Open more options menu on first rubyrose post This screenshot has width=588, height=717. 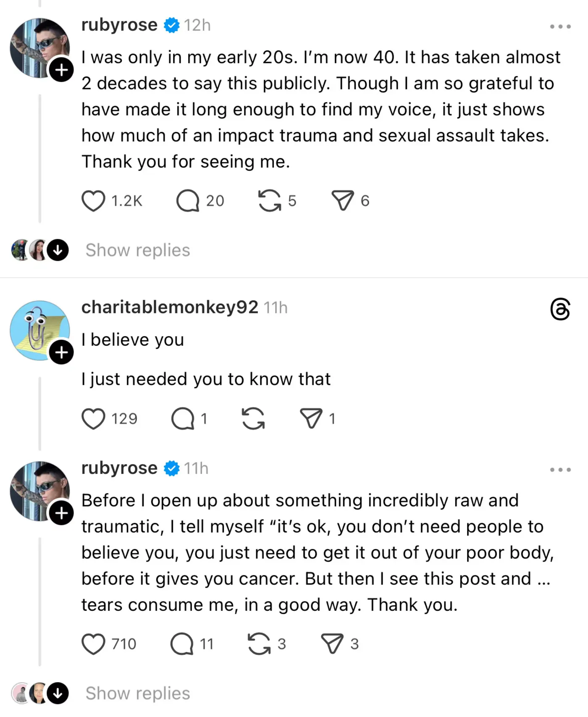pyautogui.click(x=560, y=26)
